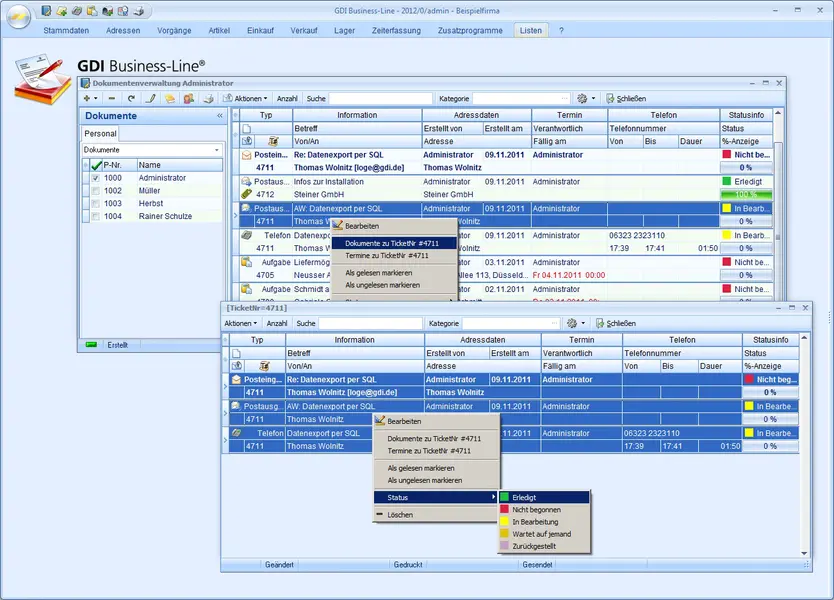Open the Zeiterfassung menu
The height and width of the screenshot is (600, 834).
(x=396, y=31)
